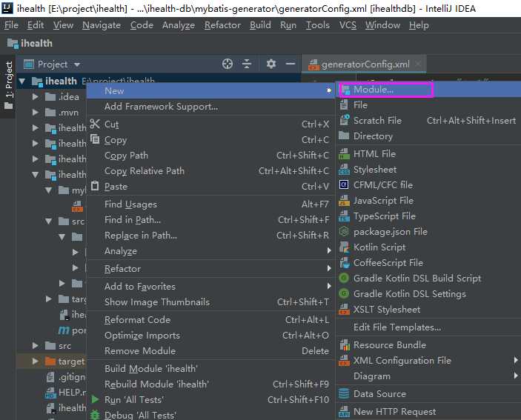Screen dimensions: 521x420
Task: Click the Directory folder icon
Action: (344, 136)
